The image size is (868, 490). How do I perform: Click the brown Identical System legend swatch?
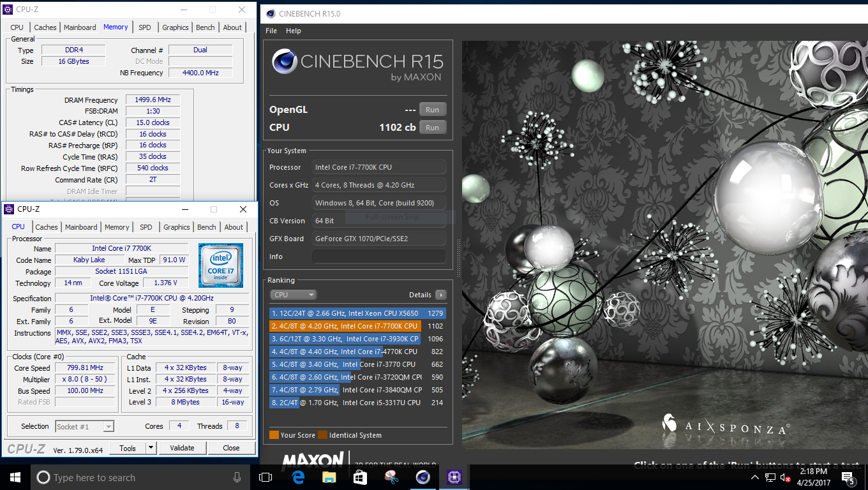322,435
